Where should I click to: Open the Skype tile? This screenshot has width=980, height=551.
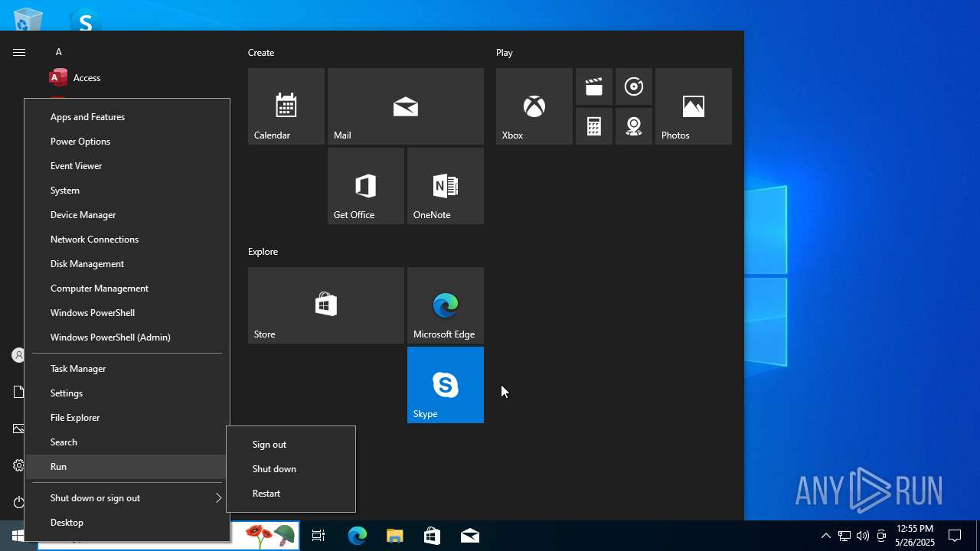[x=446, y=385]
